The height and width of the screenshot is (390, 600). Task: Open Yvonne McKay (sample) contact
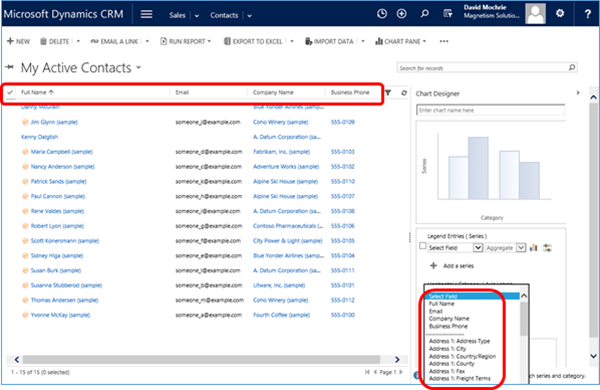(x=60, y=315)
